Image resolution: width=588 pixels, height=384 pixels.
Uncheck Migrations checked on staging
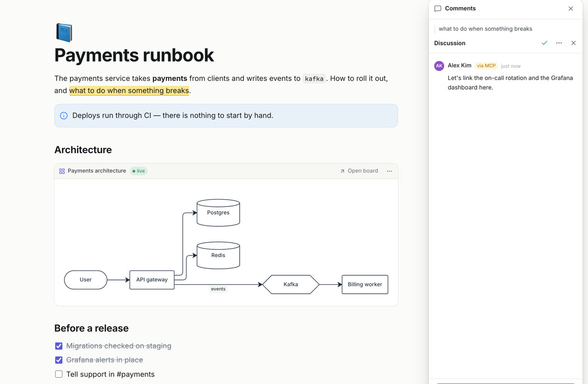59,346
